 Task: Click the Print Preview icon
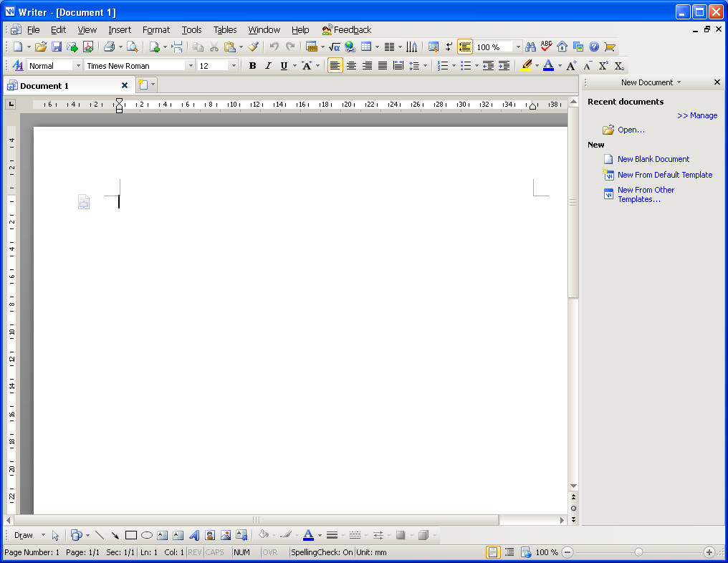click(132, 47)
